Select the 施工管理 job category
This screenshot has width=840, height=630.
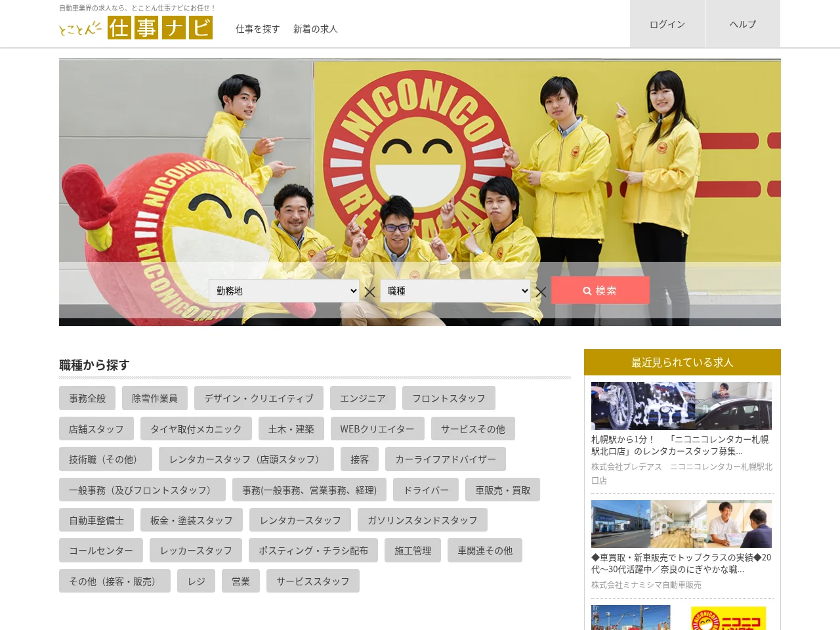click(413, 551)
